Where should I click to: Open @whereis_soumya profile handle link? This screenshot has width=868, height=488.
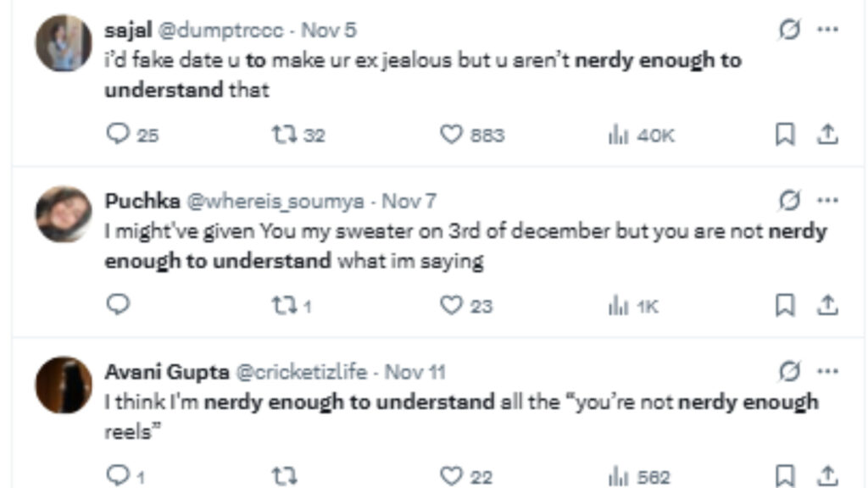[x=275, y=201]
